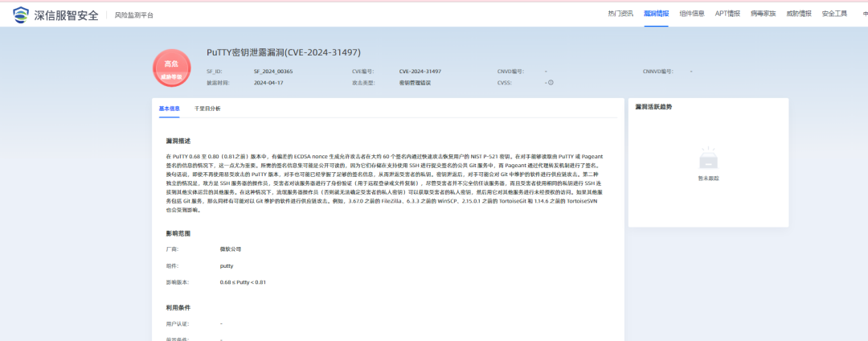Switch to 病毒家族 nav item
Viewport: 868px width, 341px height.
point(764,14)
